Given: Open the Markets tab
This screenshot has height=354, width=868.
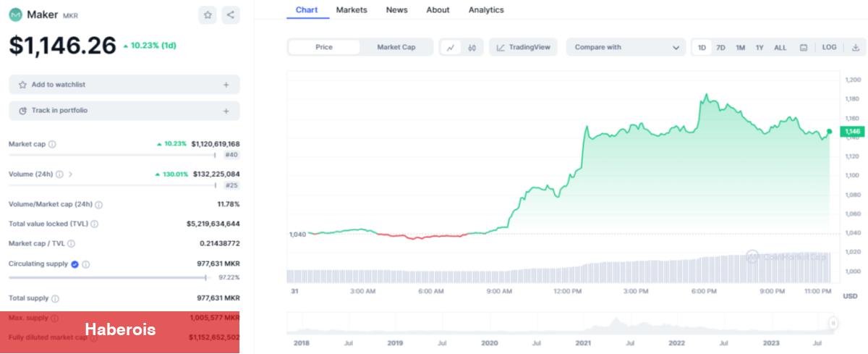Looking at the screenshot, I should (x=352, y=10).
